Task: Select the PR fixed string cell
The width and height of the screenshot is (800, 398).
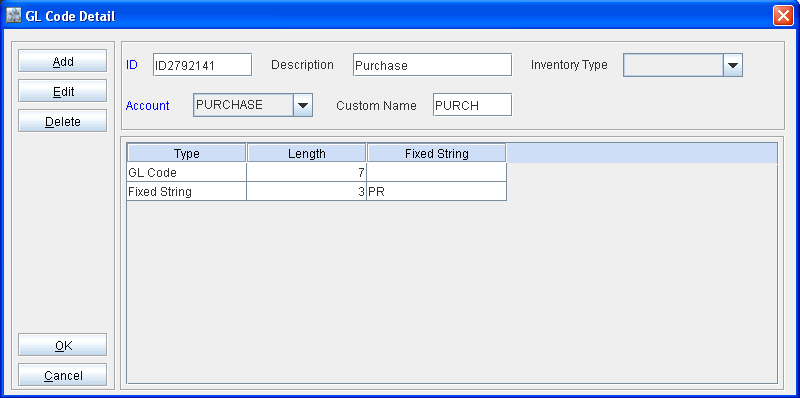Action: [x=437, y=191]
